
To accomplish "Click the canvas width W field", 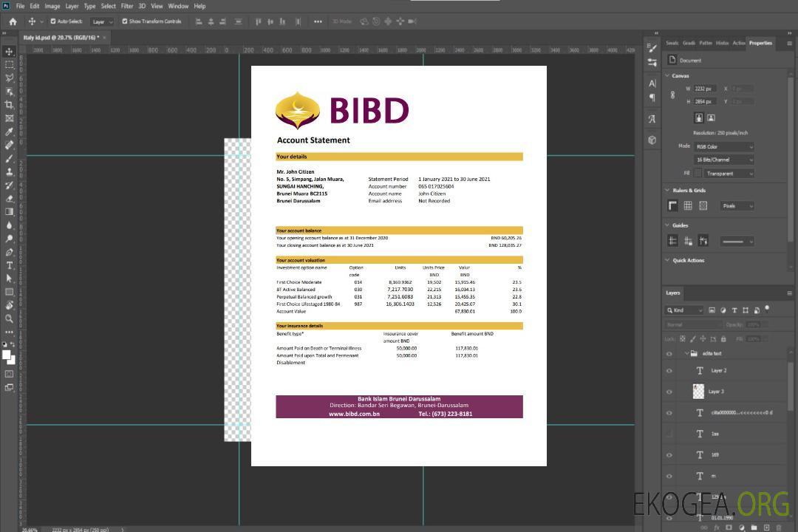I will pos(705,89).
